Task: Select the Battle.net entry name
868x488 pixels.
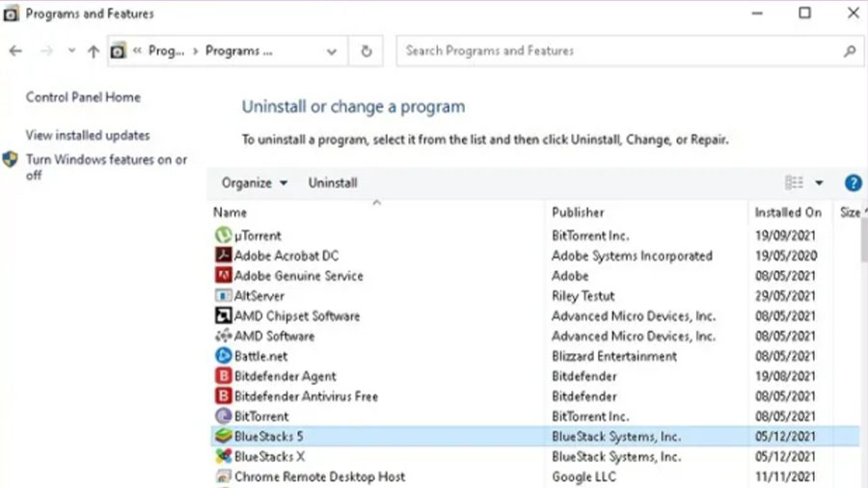Action: (260, 356)
